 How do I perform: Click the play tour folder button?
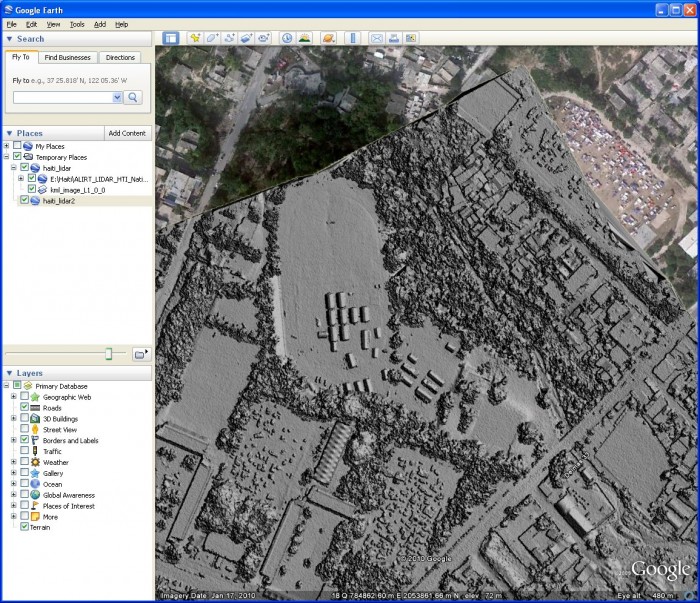click(141, 354)
